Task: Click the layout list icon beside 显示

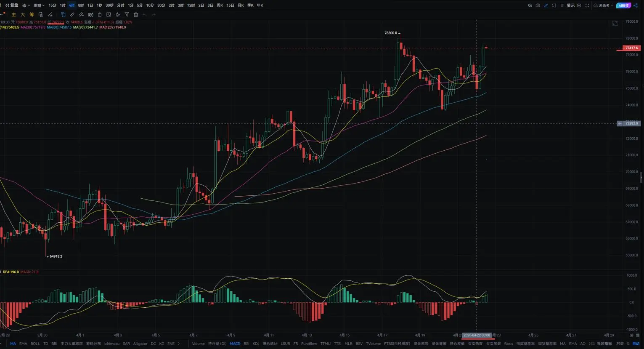Action: pos(562,5)
